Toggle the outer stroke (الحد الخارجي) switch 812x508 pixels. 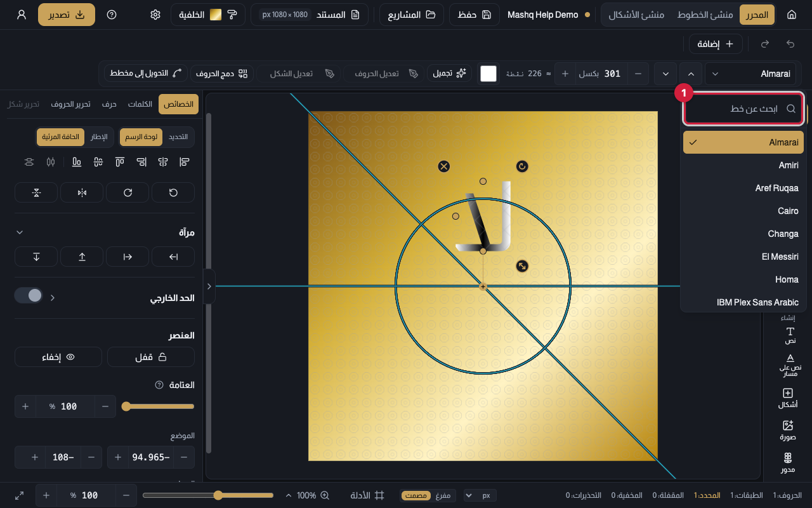pyautogui.click(x=29, y=295)
